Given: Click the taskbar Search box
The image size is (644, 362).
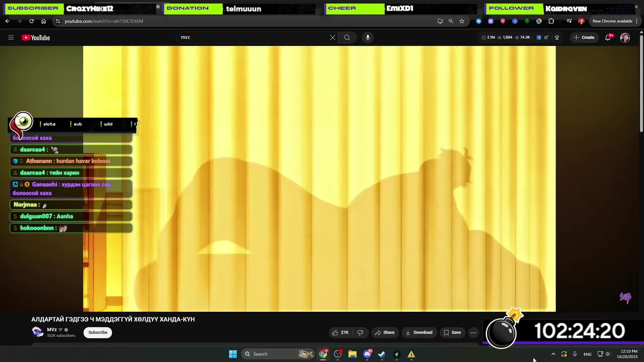Looking at the screenshot, I should tap(278, 354).
